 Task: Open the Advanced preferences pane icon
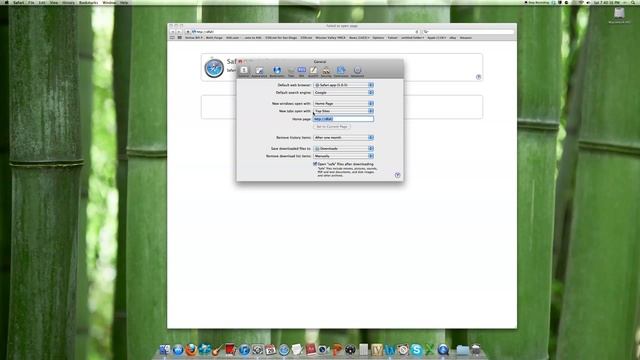(357, 71)
